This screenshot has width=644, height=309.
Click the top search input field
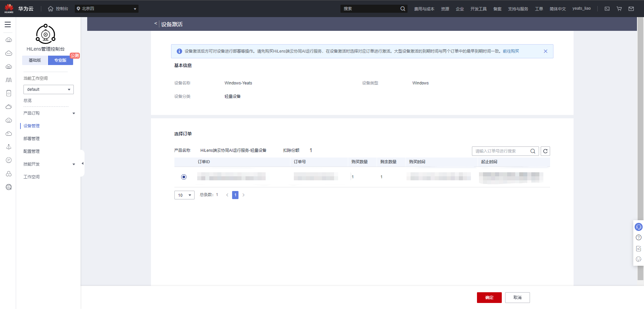[370, 9]
